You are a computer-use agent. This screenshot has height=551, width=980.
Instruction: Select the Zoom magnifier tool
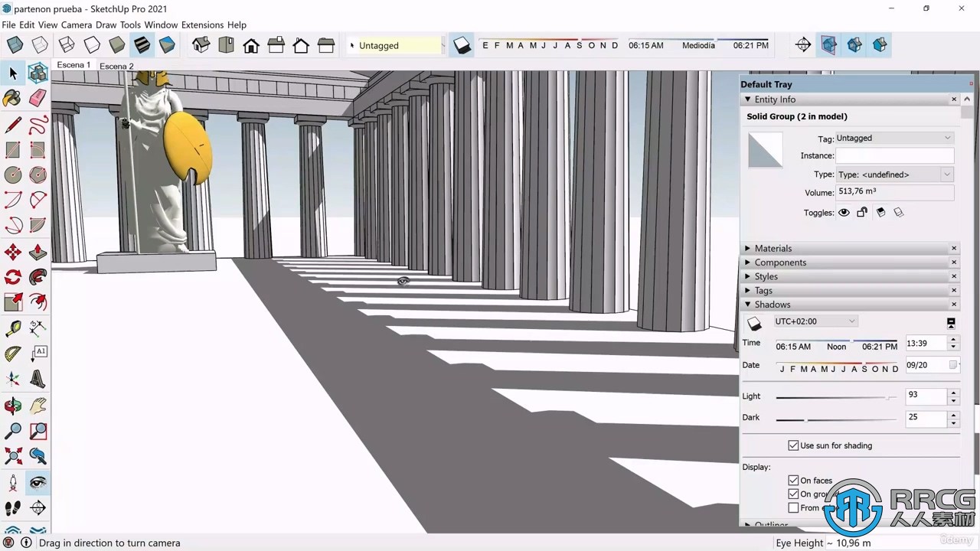coord(13,431)
